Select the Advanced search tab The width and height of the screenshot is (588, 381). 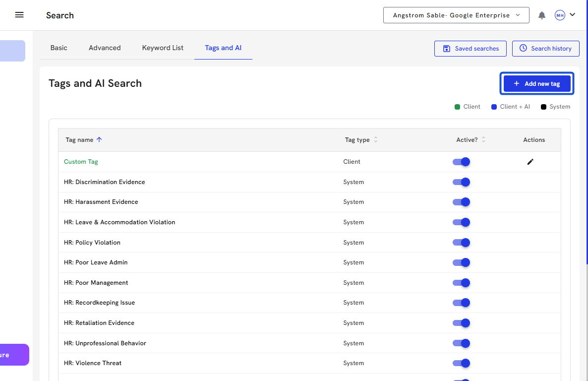click(x=105, y=48)
